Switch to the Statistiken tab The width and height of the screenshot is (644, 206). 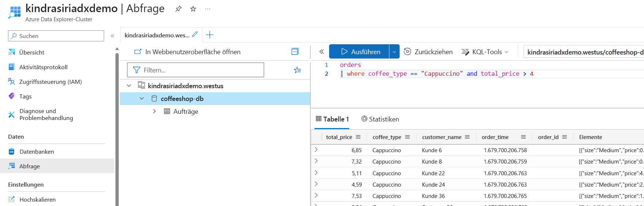pyautogui.click(x=380, y=119)
